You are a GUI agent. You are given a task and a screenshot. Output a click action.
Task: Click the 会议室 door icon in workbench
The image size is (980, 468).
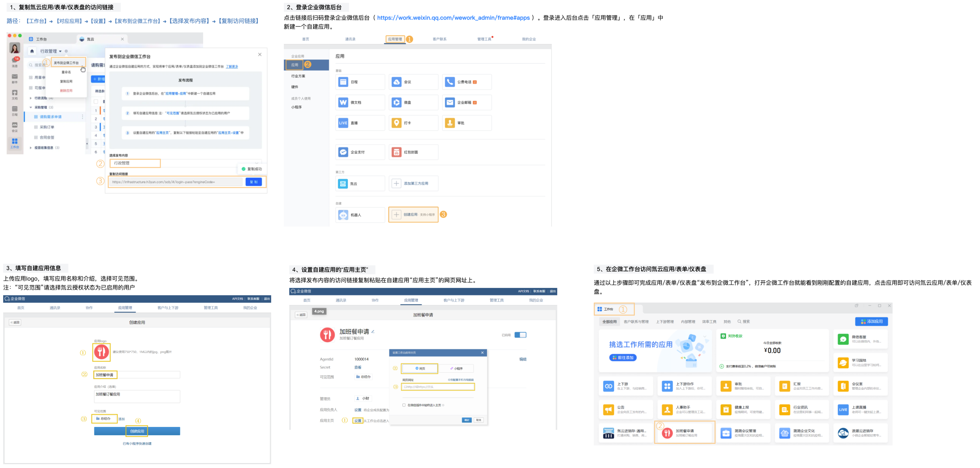[x=843, y=386]
